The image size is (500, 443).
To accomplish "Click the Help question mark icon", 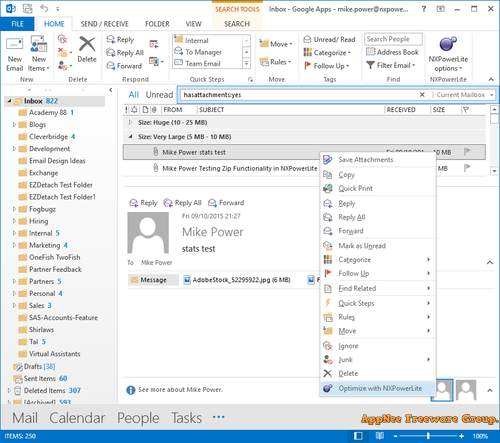I will point(424,9).
